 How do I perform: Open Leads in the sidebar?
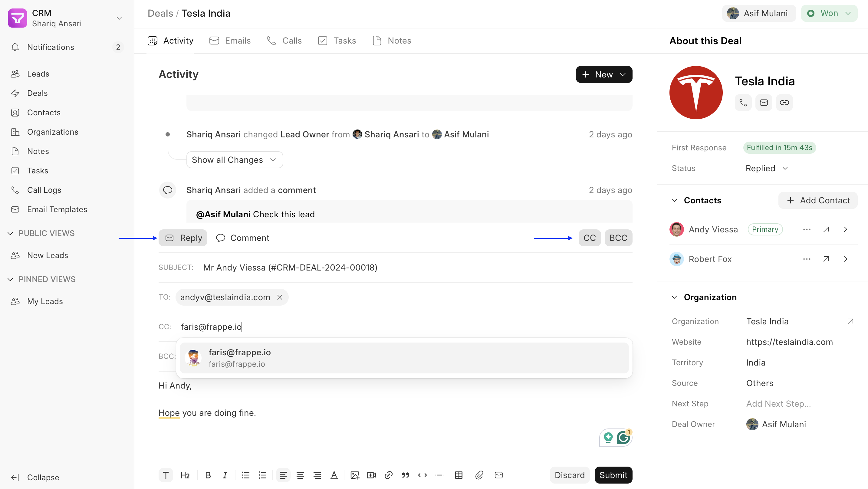point(67,74)
